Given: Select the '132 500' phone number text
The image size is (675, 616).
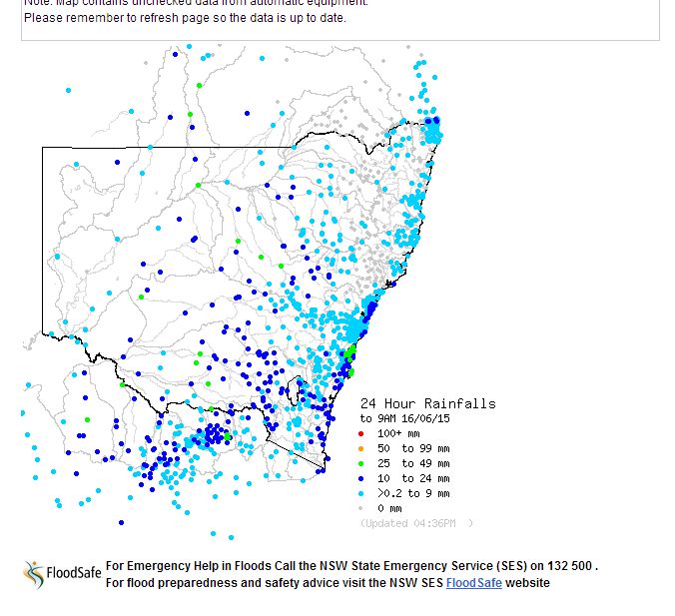Looking at the screenshot, I should tap(569, 566).
